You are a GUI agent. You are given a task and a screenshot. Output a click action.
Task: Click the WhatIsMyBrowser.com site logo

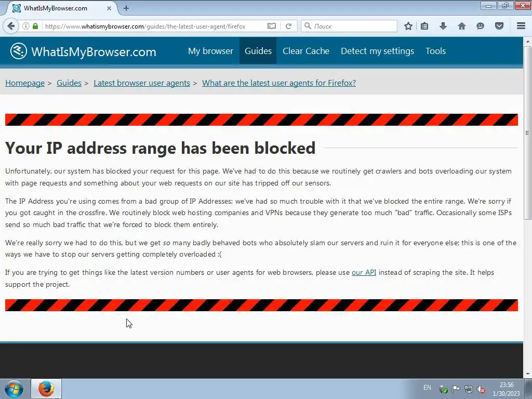(83, 51)
